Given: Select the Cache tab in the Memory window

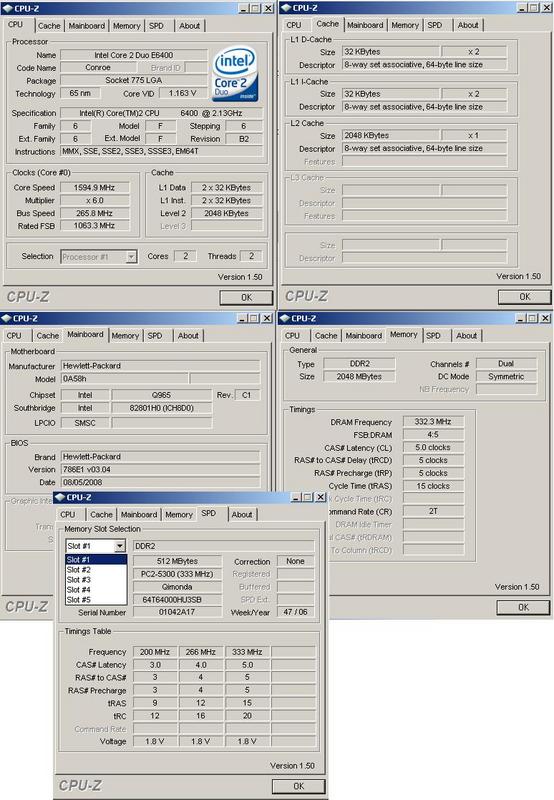Looking at the screenshot, I should [x=326, y=336].
